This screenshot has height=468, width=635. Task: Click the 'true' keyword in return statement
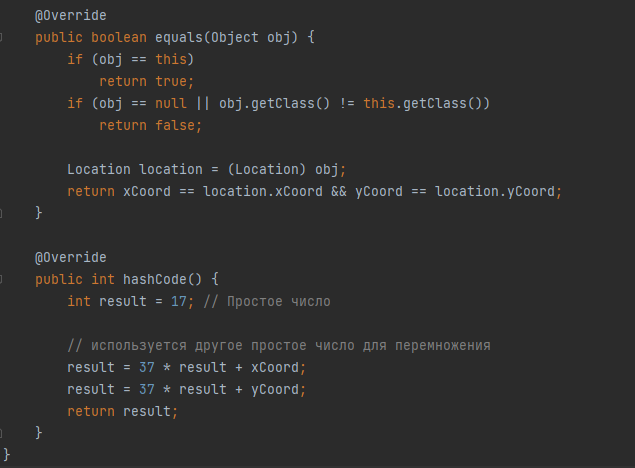point(171,81)
